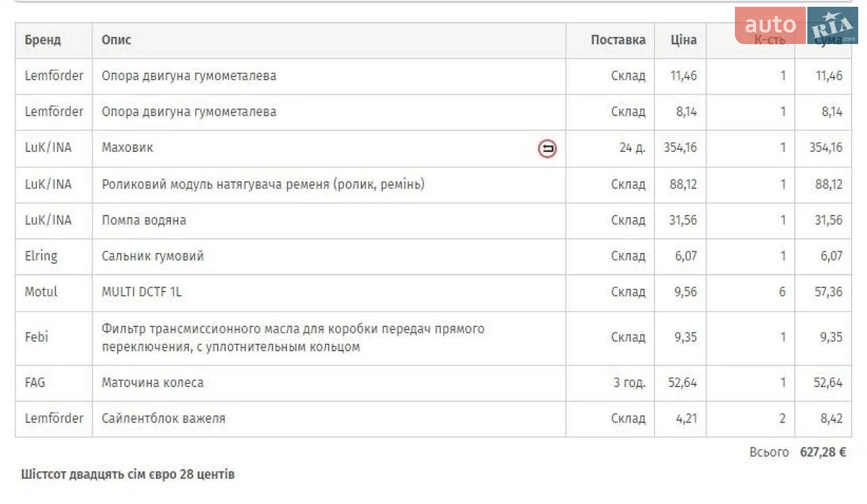Click the Роликовий модуль натягувача ременя description
The image size is (867, 504).
(263, 184)
